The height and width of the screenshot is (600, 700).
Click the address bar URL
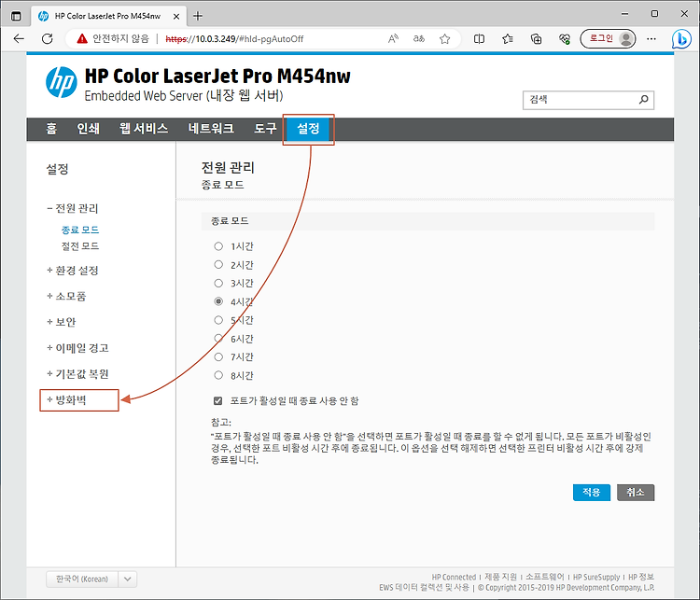tap(234, 39)
